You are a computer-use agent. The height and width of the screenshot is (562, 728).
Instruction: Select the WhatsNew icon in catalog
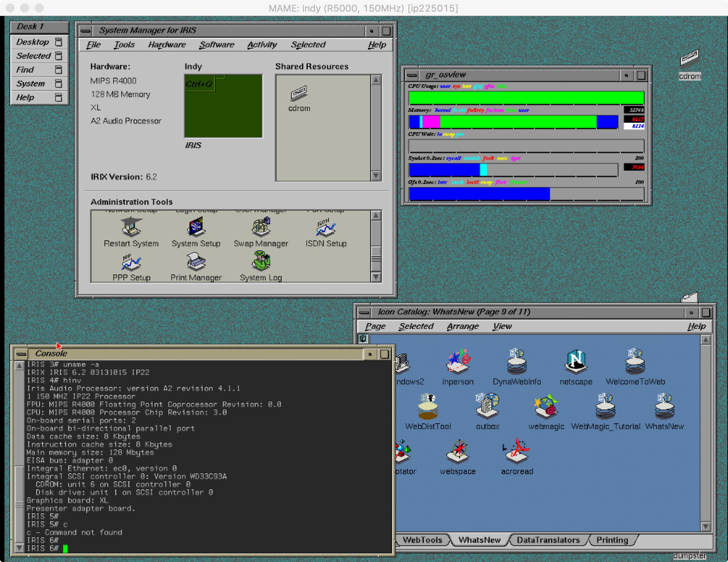664,406
